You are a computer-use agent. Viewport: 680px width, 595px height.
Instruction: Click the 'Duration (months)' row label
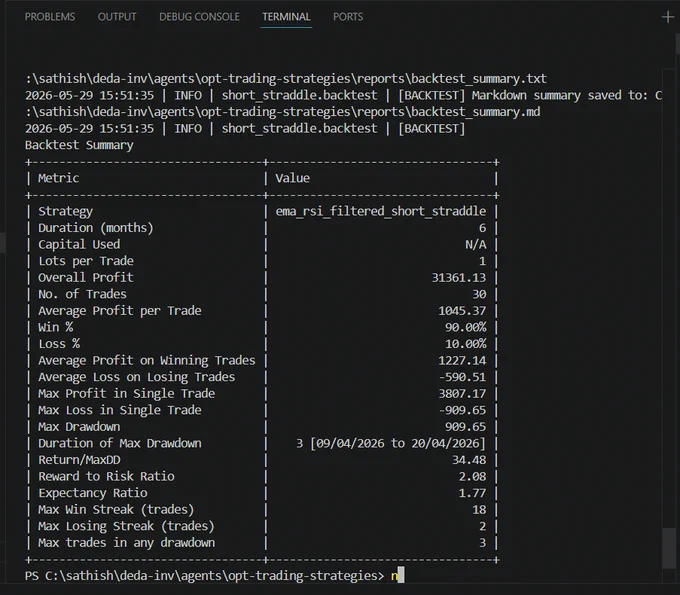point(96,228)
